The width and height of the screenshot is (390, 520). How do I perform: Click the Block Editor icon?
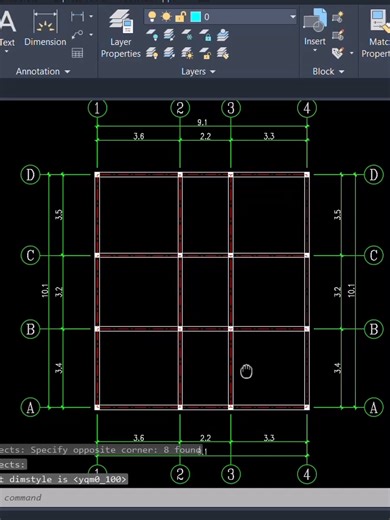338,35
